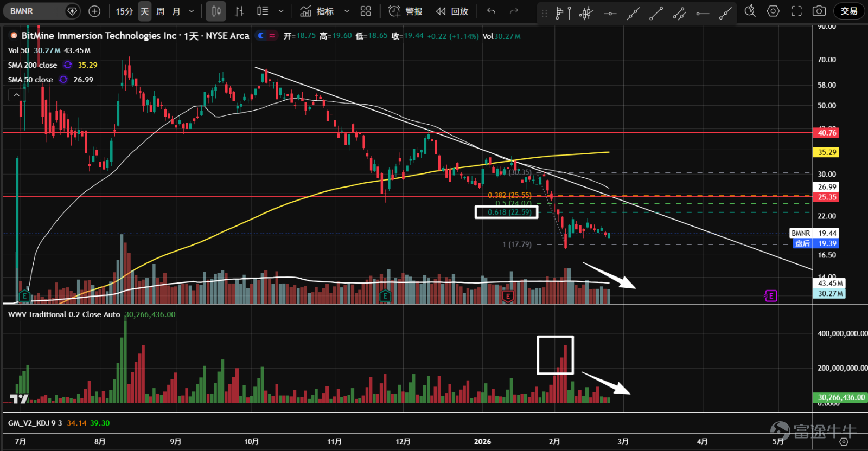Click the BMNR 19.44 last price label
868x451 pixels.
(x=815, y=233)
